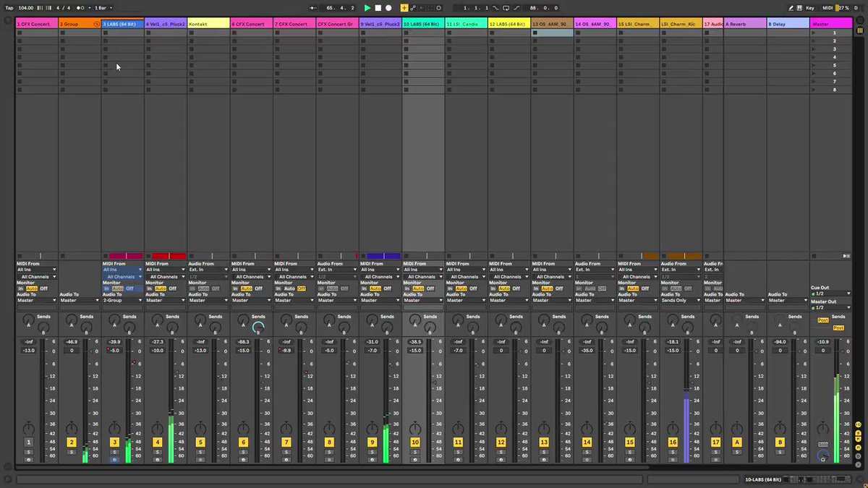Image resolution: width=868 pixels, height=488 pixels.
Task: Activate the yellow MIDI arrangement overdub plus button
Action: (404, 8)
